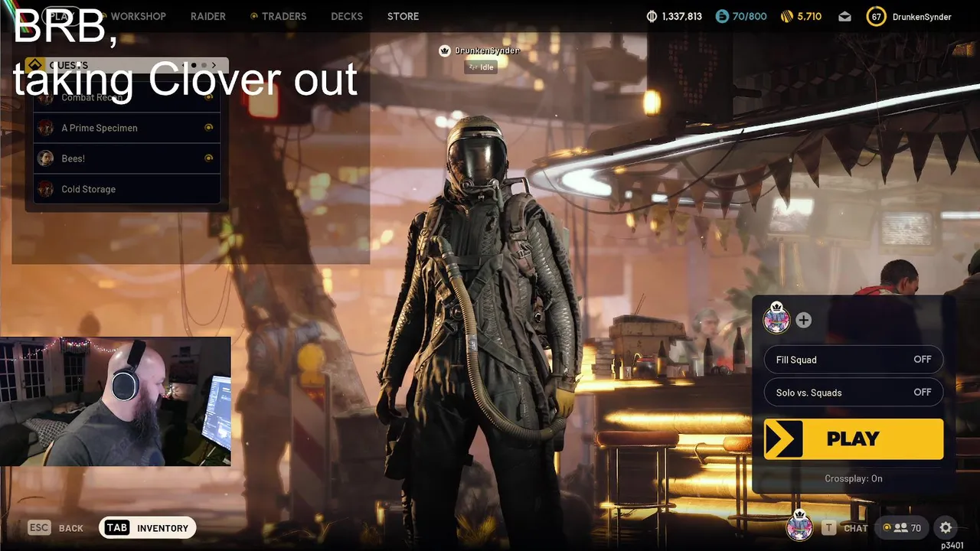Open the Traders tab
980x551 pixels.
pyautogui.click(x=284, y=16)
